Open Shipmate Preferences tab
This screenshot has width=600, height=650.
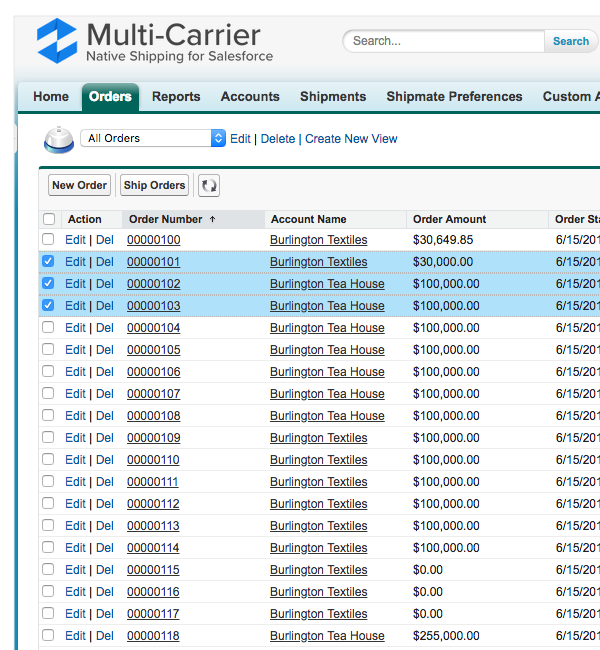[x=454, y=97]
